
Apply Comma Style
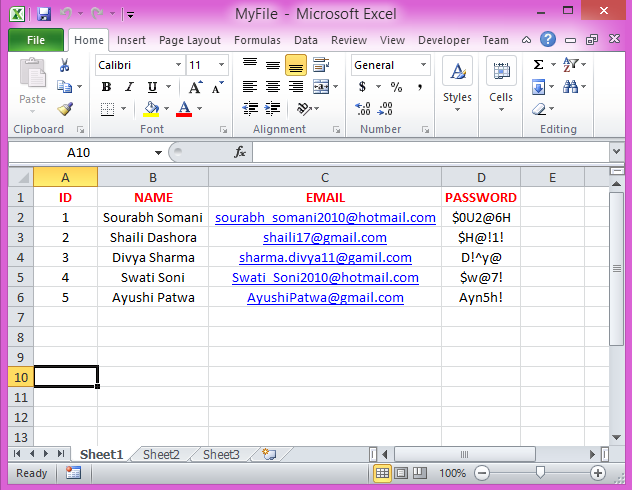(420, 87)
